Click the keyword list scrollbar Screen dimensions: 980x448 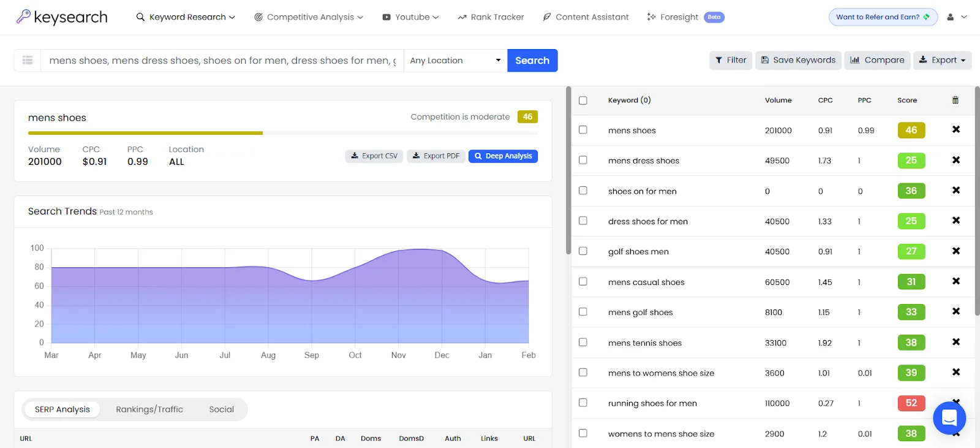click(977, 200)
